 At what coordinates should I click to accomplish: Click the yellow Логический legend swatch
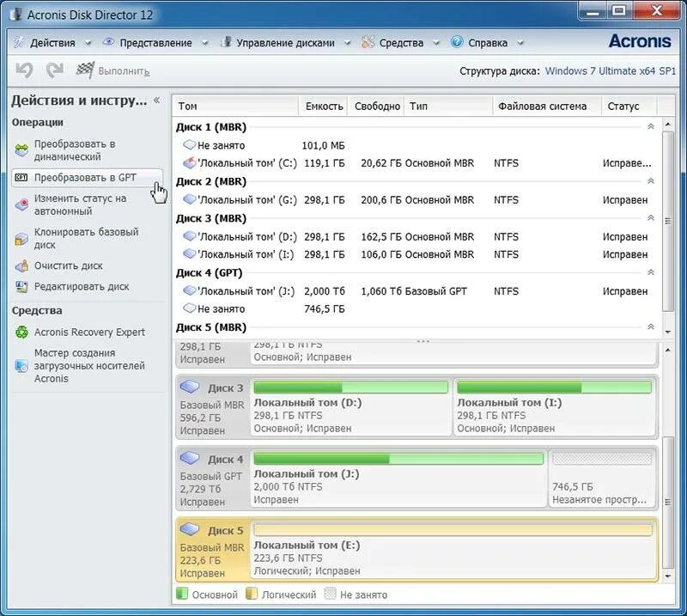(252, 594)
